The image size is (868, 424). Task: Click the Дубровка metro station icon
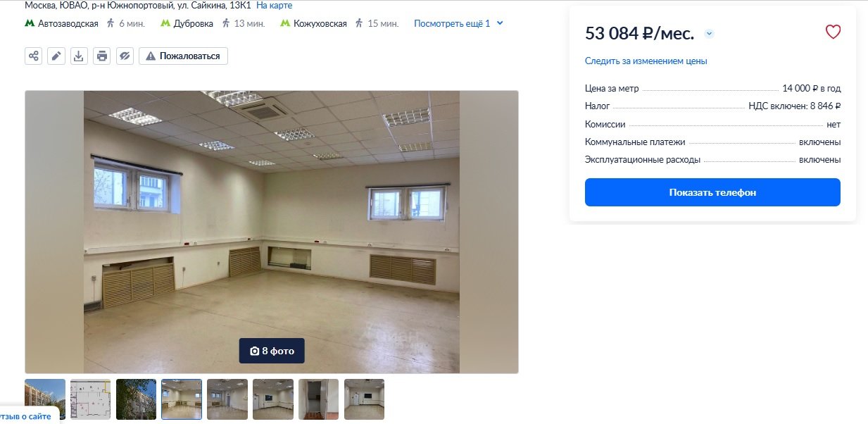(165, 23)
